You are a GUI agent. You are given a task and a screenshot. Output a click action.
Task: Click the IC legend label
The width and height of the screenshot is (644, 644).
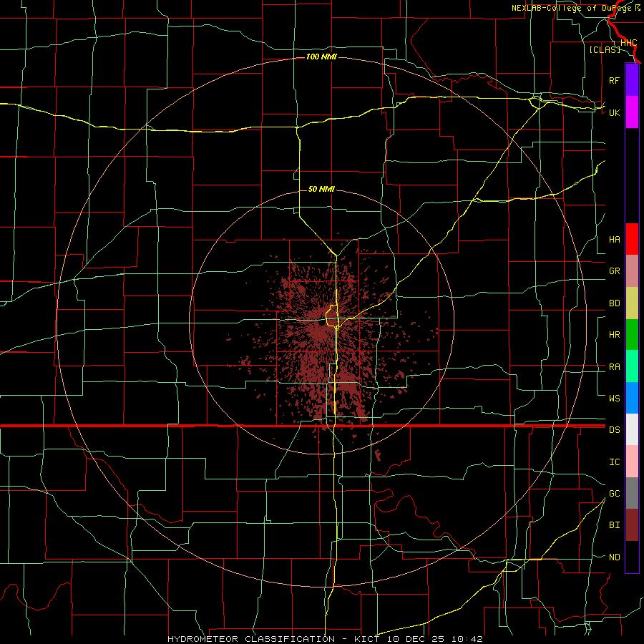614,462
